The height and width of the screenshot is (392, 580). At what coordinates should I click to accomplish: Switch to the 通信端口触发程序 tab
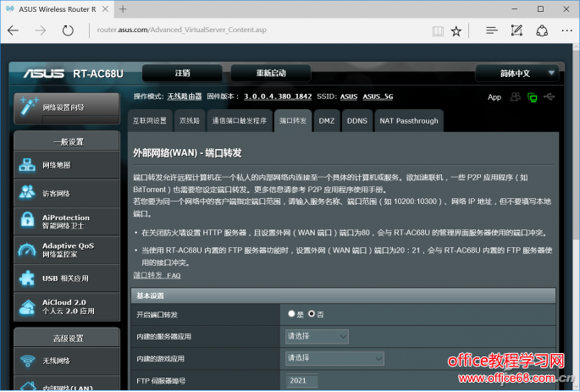(240, 120)
